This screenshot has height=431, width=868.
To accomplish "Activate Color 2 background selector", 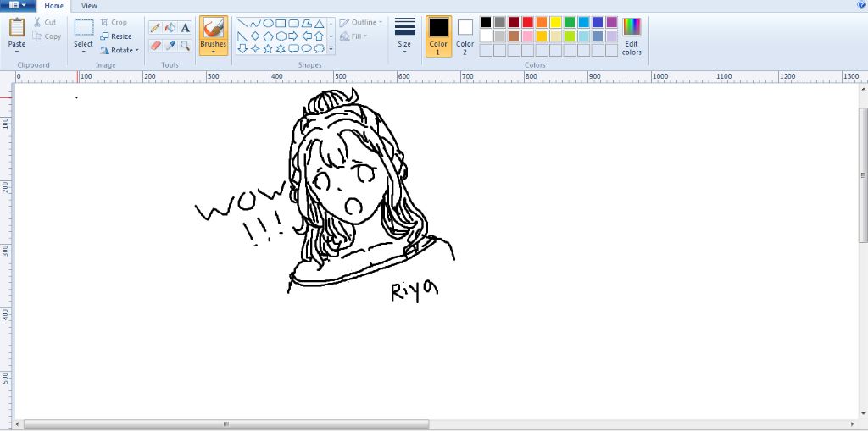I will (x=465, y=36).
